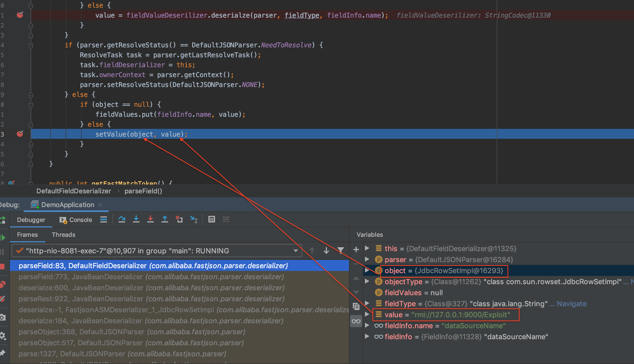The height and width of the screenshot is (364, 634).
Task: Toggle breakpoint on the setValue line
Action: 20,134
